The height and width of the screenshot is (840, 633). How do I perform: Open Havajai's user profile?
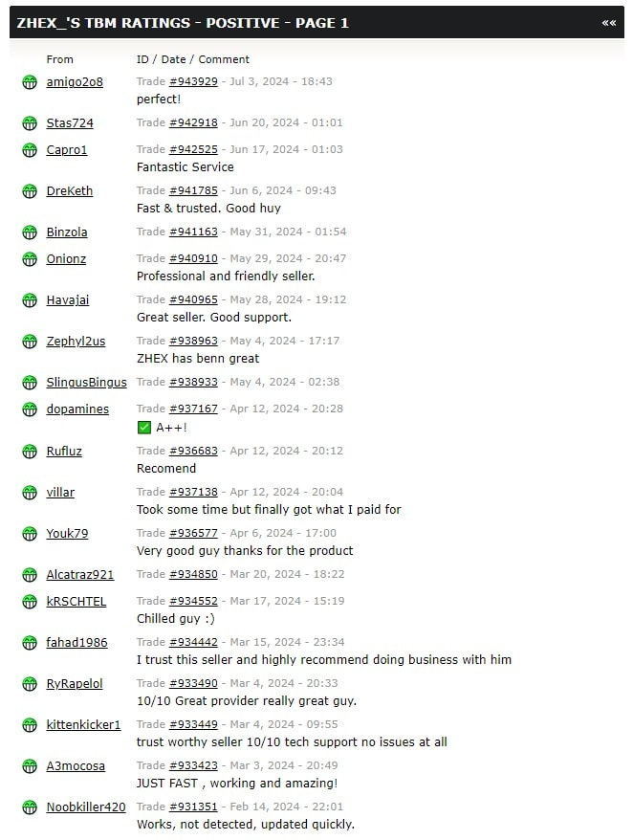(68, 299)
